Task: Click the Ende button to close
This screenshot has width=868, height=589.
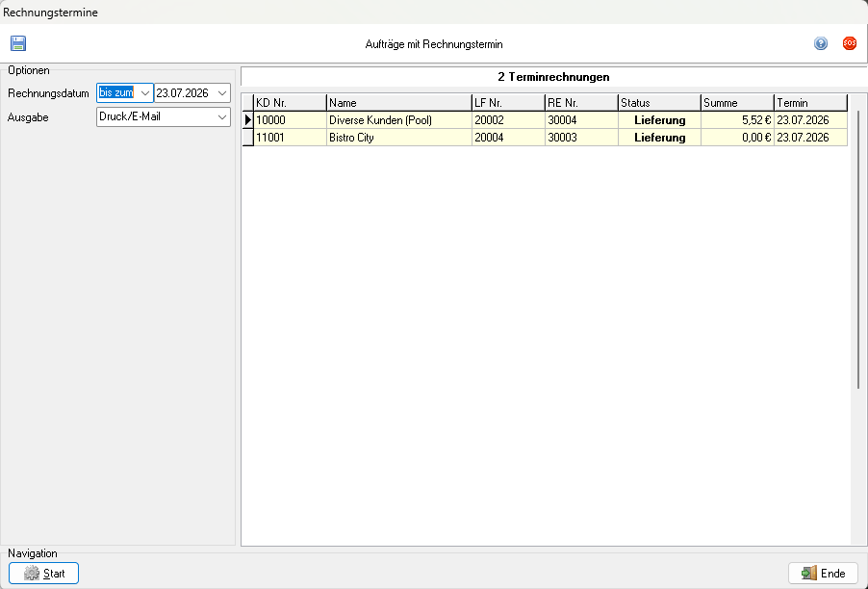Action: [823, 573]
